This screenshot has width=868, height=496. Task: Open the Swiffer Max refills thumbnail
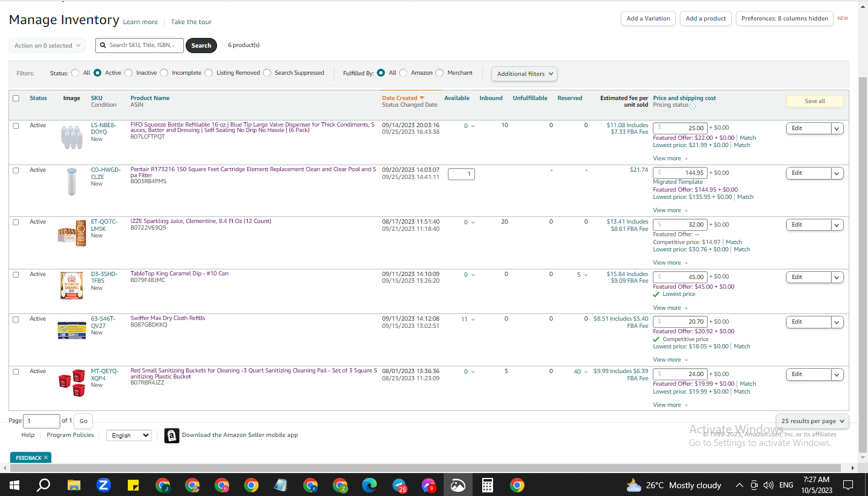72,330
